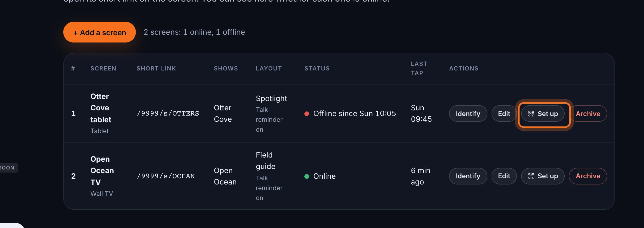
Task: Click QR icon in Open Ocean Set up button
Action: pyautogui.click(x=531, y=176)
